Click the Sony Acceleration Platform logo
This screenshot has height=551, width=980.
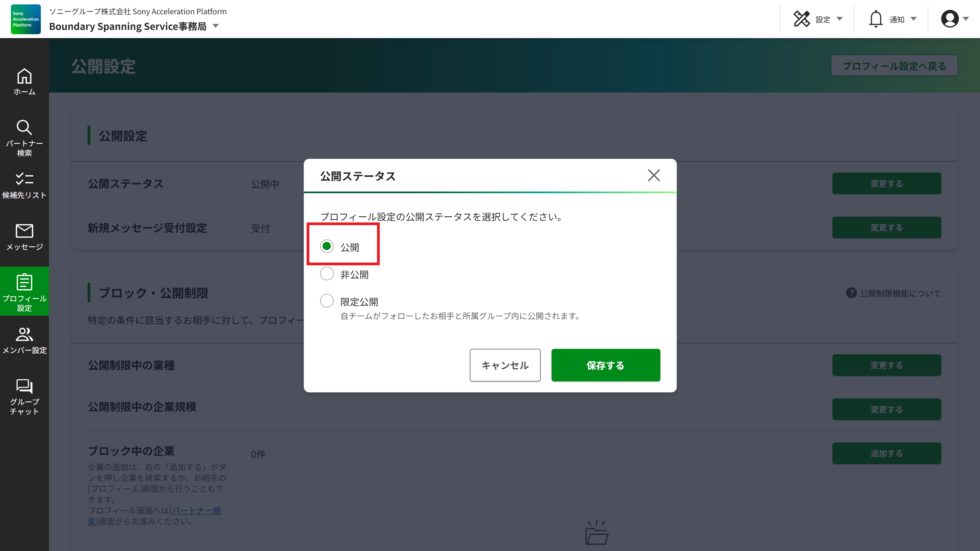25,19
